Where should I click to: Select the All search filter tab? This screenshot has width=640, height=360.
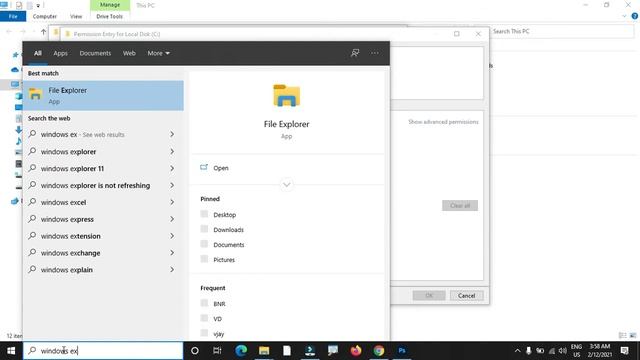click(x=38, y=53)
